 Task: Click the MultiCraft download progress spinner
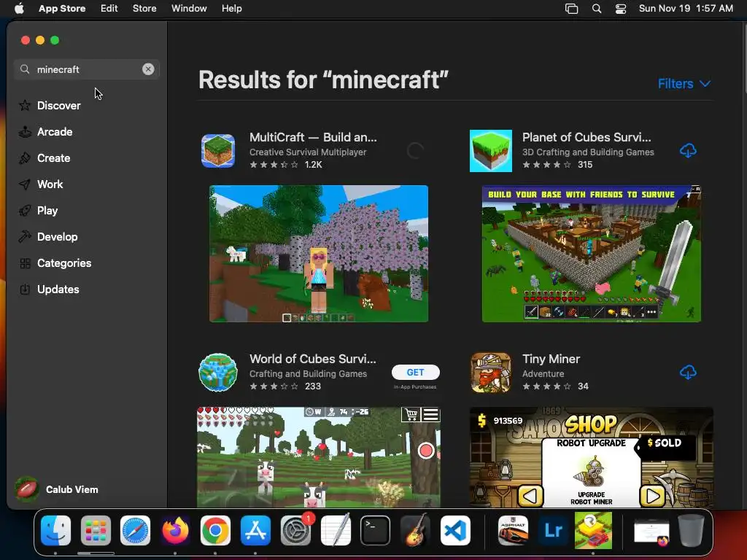[x=415, y=151]
